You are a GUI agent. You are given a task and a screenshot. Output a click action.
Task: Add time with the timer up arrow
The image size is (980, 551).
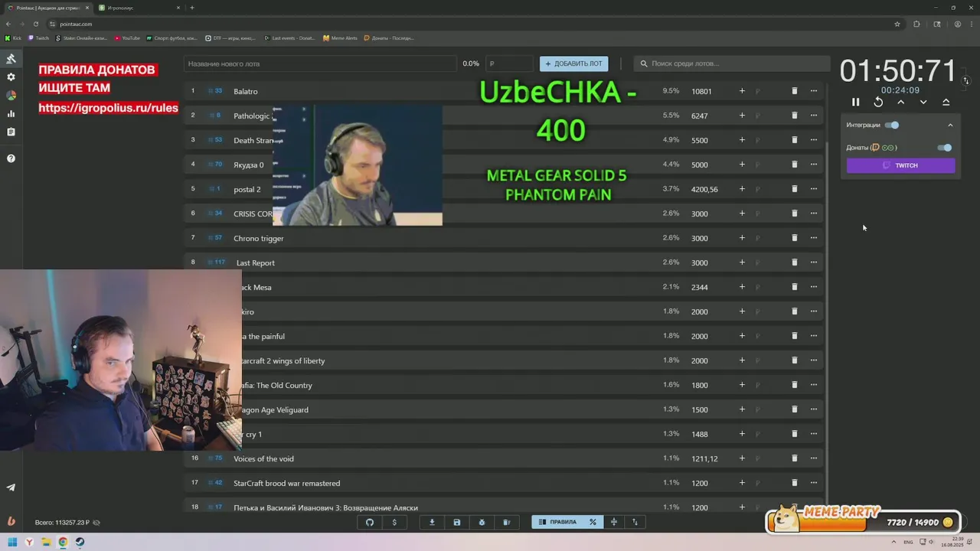coord(901,102)
